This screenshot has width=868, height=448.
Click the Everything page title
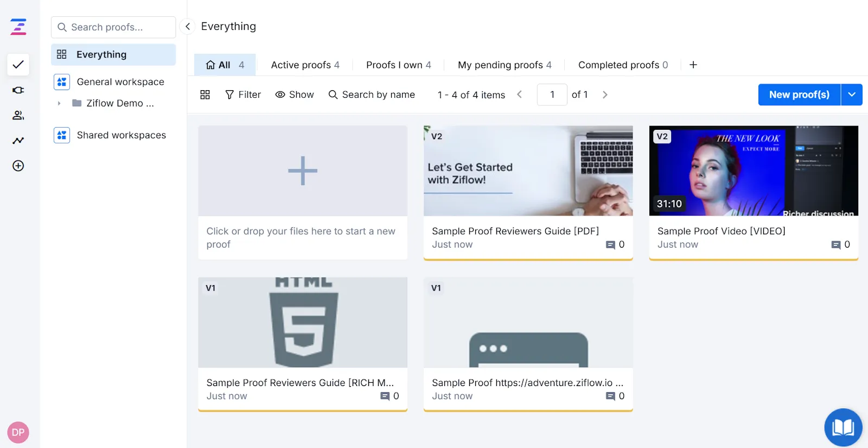tap(228, 26)
